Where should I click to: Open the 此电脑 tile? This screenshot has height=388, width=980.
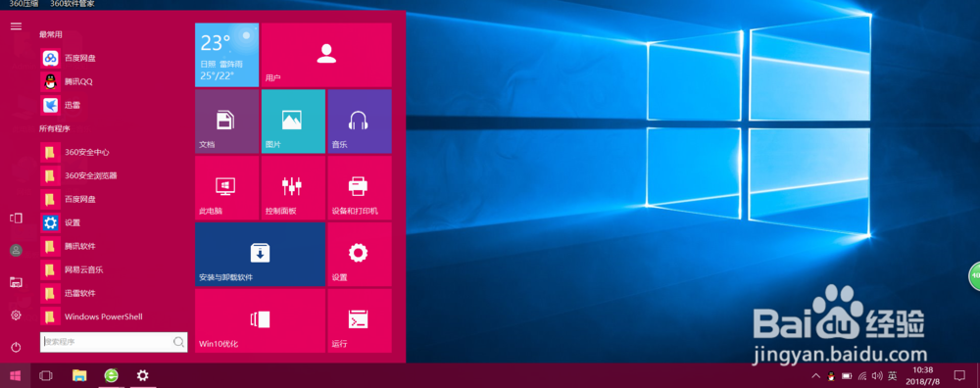227,187
